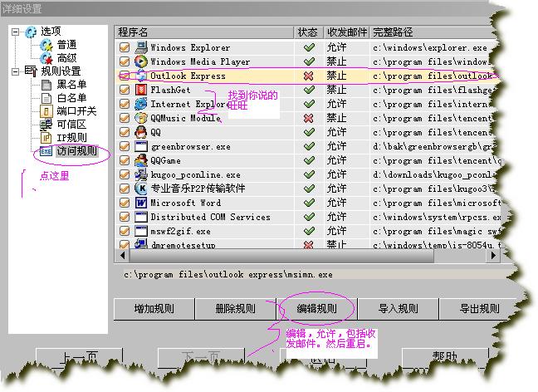Screen dimensions: 538x392
Task: Click the Microsoft Word icon
Action: point(141,203)
